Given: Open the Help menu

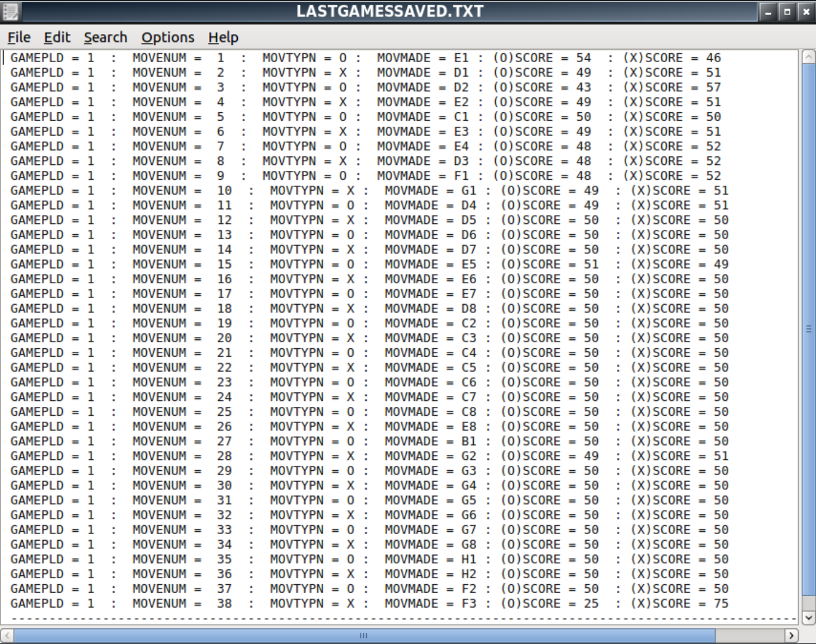Looking at the screenshot, I should [x=223, y=37].
